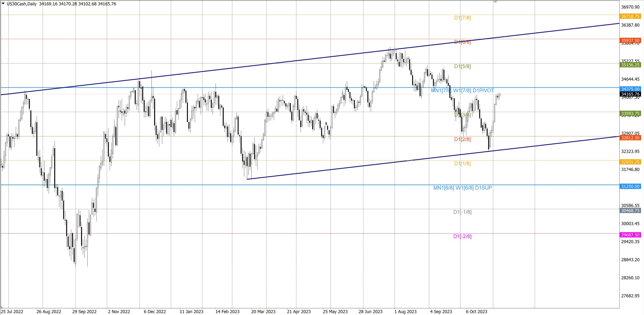
Task: Click the blue 34375.00 price label
Action: 630,89
